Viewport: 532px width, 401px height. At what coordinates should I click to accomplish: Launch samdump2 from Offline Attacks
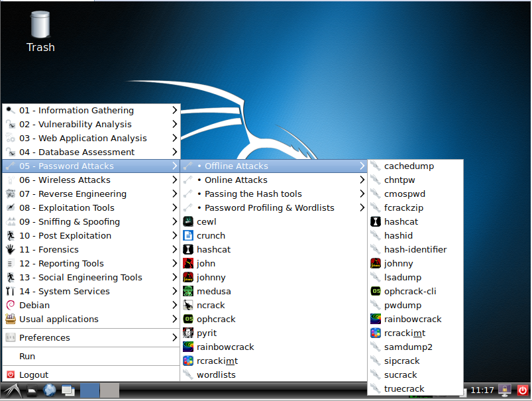415,347
